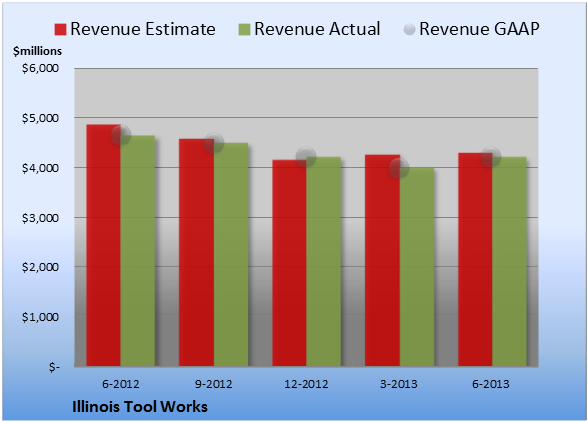Click the GAAP marker for 3-2013
Image resolution: width=588 pixels, height=422 pixels.
pyautogui.click(x=399, y=168)
